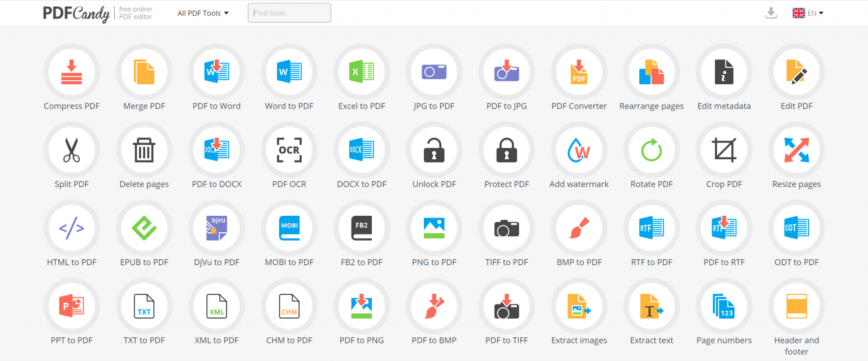Click the Resize pages arrows icon
Screen dimensions: 868x361
point(797,150)
